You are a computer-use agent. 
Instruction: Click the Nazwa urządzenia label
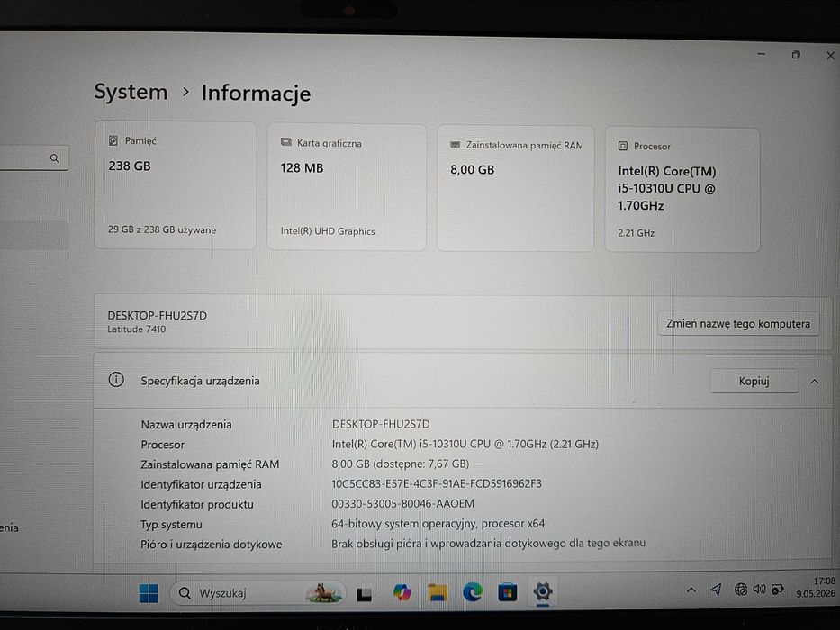point(186,424)
